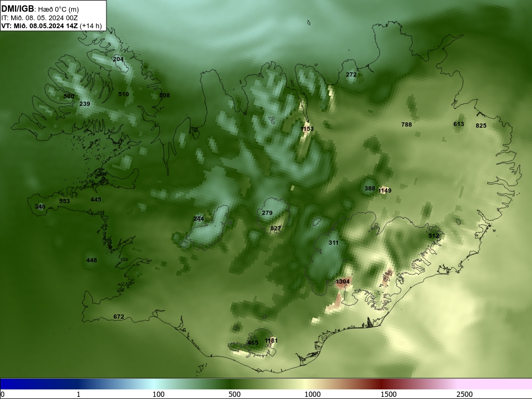Click the 1153 value on the map
Image resolution: width=532 pixels, height=399 pixels.
pyautogui.click(x=307, y=129)
